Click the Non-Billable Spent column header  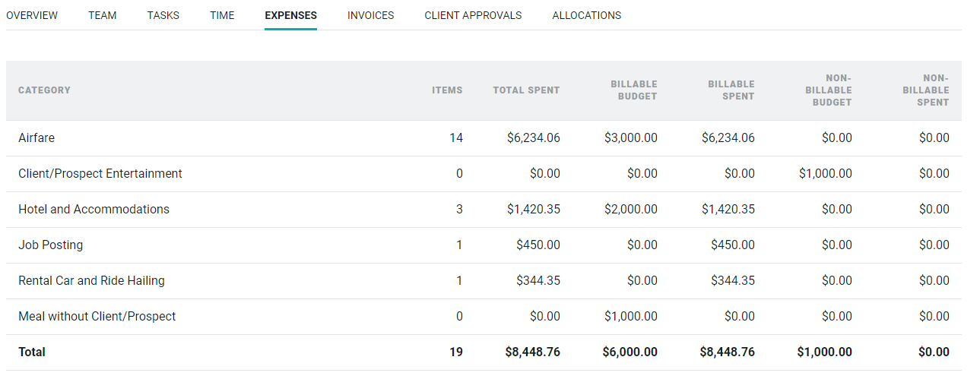926,90
